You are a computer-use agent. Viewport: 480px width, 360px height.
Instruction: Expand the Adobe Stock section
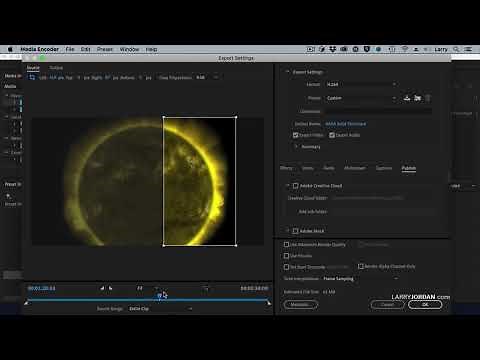(288, 231)
